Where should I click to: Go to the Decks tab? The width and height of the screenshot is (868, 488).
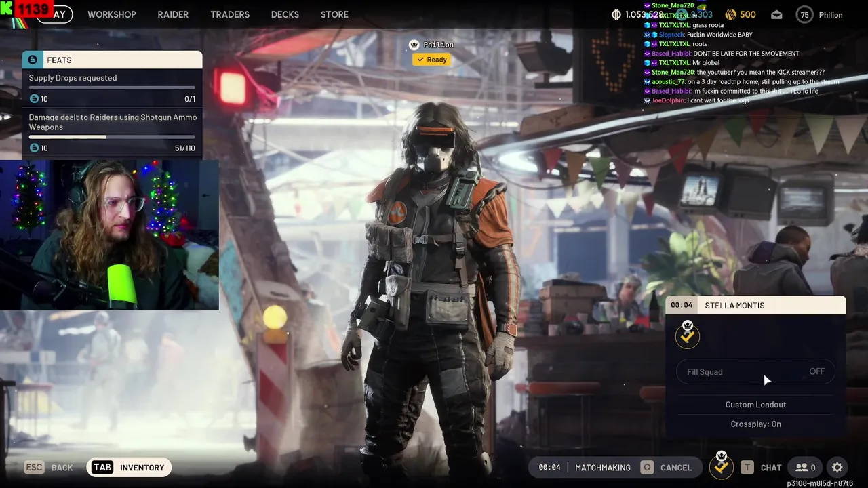pyautogui.click(x=285, y=14)
